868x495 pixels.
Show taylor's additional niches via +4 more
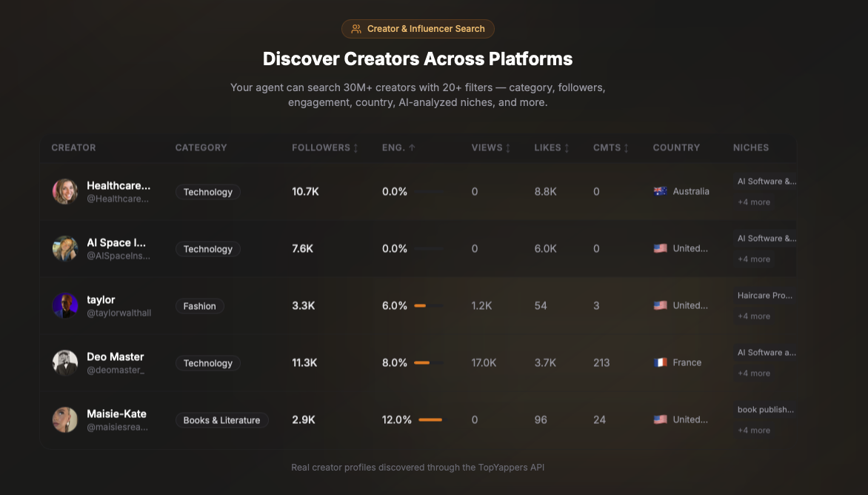click(x=753, y=316)
